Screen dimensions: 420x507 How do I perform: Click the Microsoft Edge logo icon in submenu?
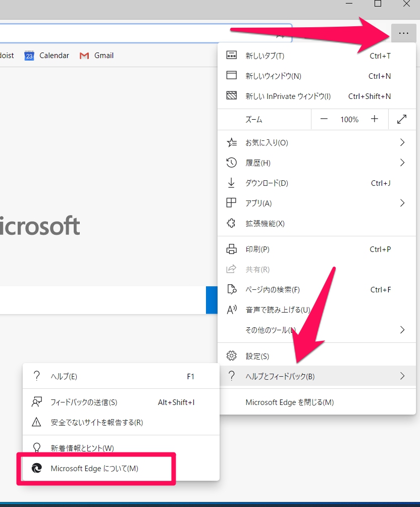coord(37,469)
